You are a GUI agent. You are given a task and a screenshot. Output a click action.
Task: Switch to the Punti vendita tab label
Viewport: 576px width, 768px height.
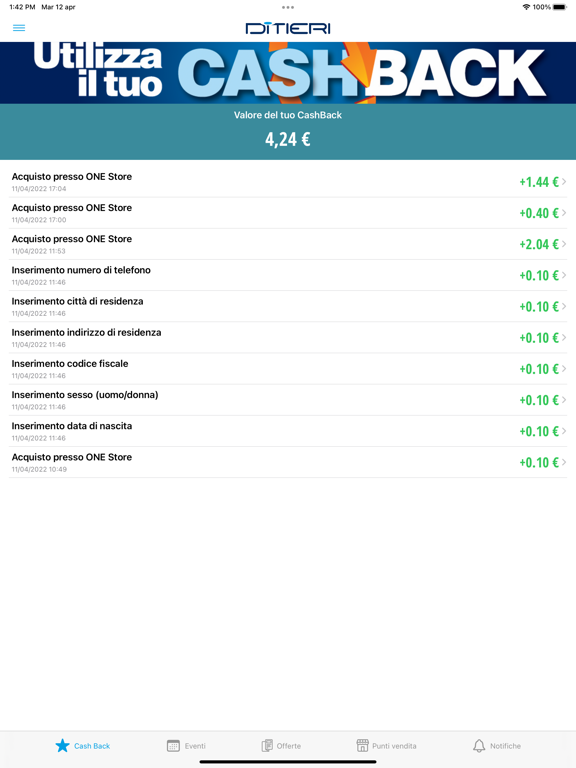pos(394,746)
